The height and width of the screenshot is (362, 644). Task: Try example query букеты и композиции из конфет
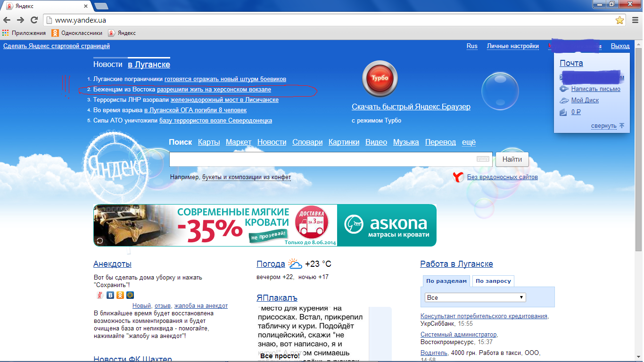tap(247, 177)
